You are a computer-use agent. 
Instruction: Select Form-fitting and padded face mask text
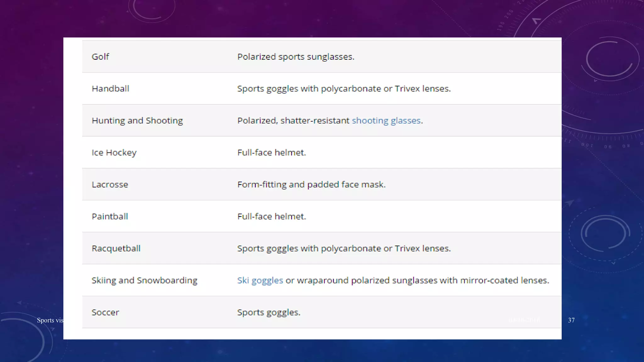pos(311,184)
